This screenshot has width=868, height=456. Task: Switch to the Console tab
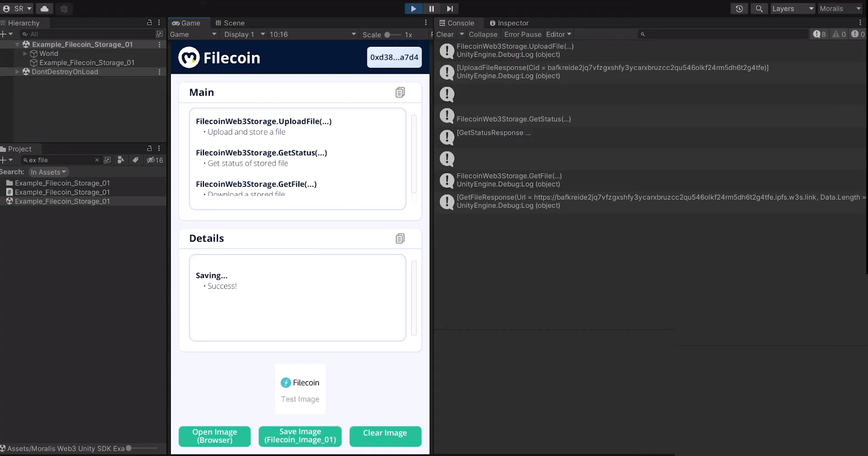(456, 23)
